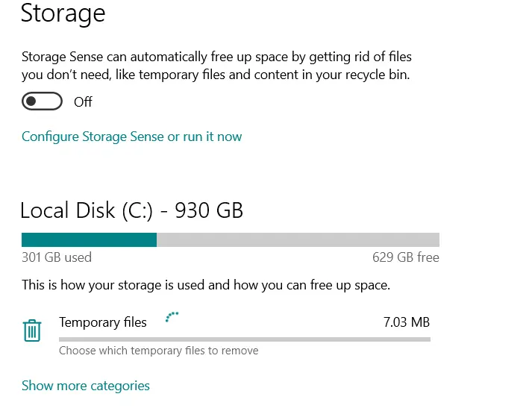Click the 930 GB capacity in the heading
532x420 pixels.
(209, 211)
